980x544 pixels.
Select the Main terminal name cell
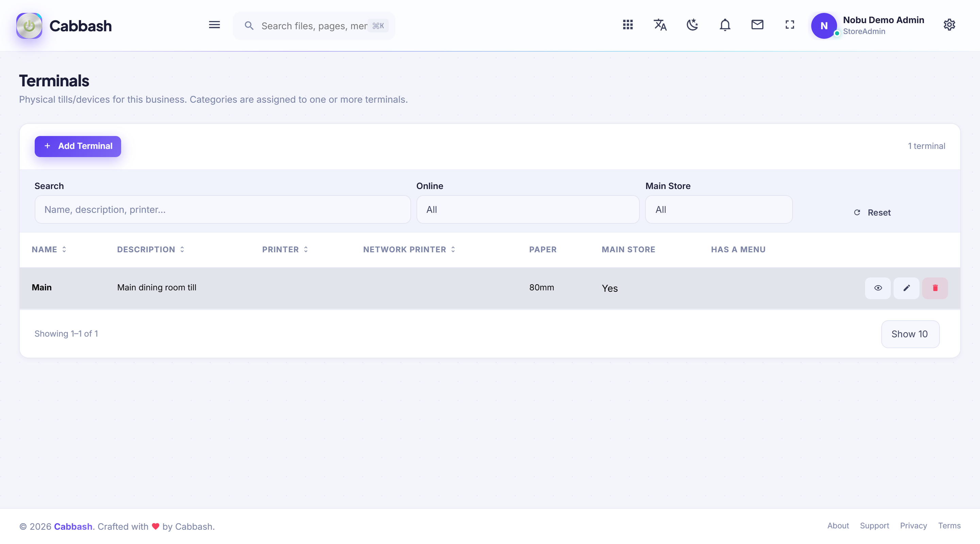point(42,287)
